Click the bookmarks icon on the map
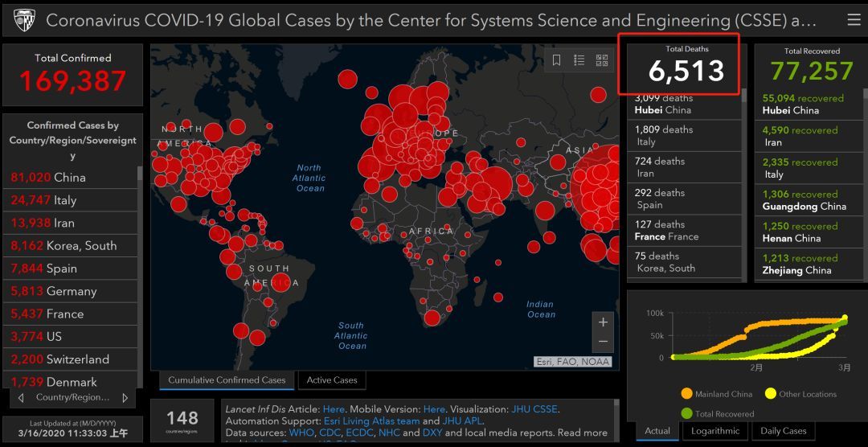This screenshot has height=447, width=868. (x=556, y=60)
